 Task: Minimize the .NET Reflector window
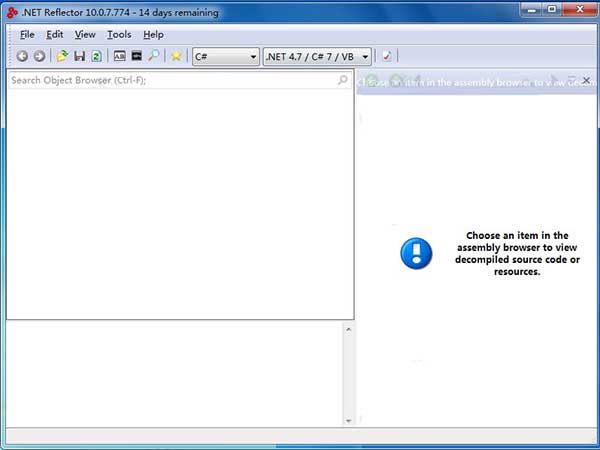(x=532, y=10)
